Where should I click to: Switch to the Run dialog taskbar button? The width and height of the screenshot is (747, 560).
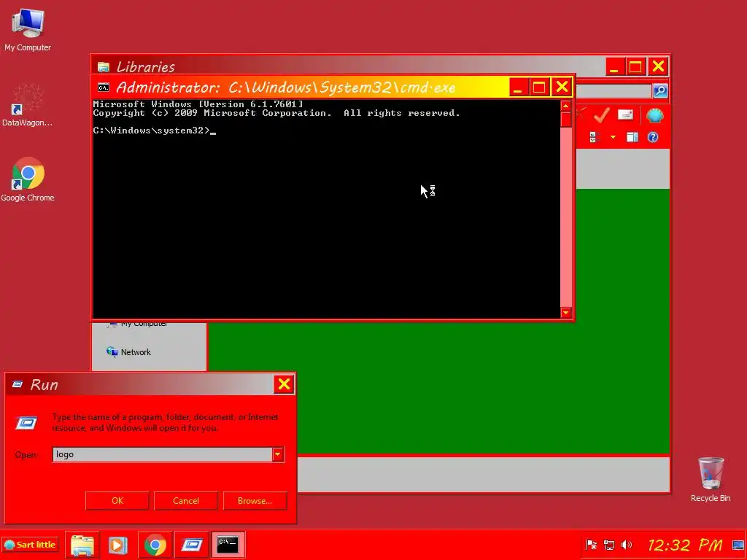[192, 545]
